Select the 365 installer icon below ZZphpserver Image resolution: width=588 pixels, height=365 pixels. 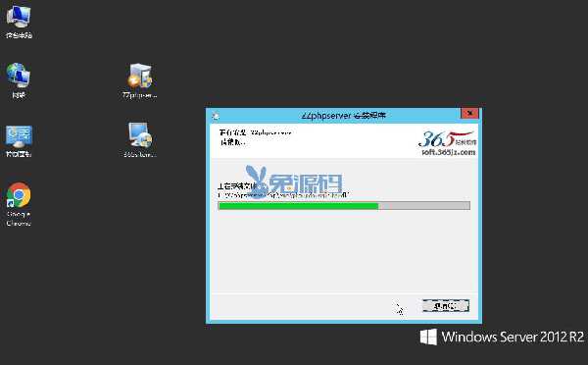(139, 139)
